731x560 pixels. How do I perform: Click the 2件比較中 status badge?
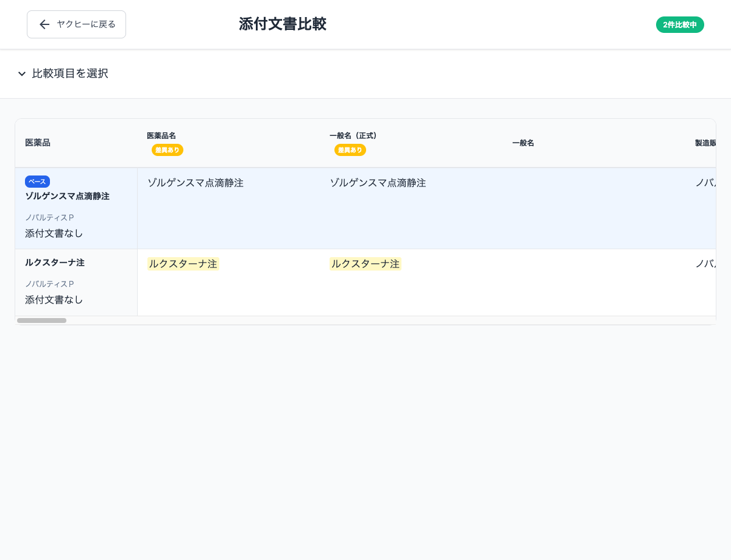680,25
